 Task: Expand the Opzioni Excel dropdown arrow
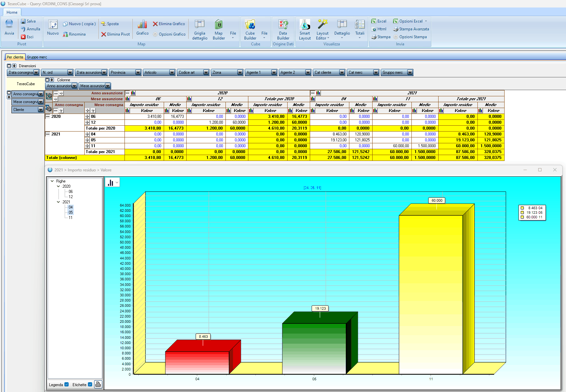click(426, 21)
